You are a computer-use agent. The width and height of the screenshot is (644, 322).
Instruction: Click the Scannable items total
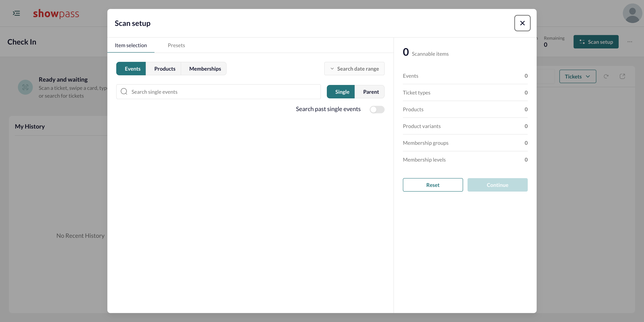click(x=425, y=52)
